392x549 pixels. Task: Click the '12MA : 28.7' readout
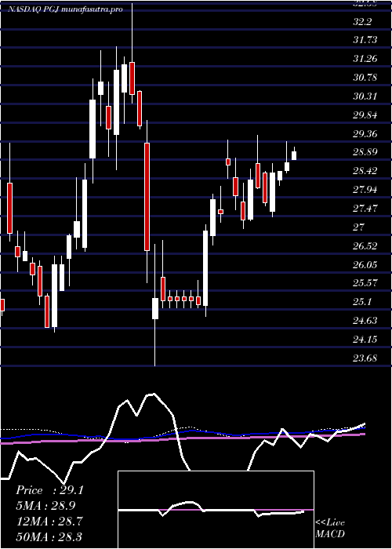point(49,522)
